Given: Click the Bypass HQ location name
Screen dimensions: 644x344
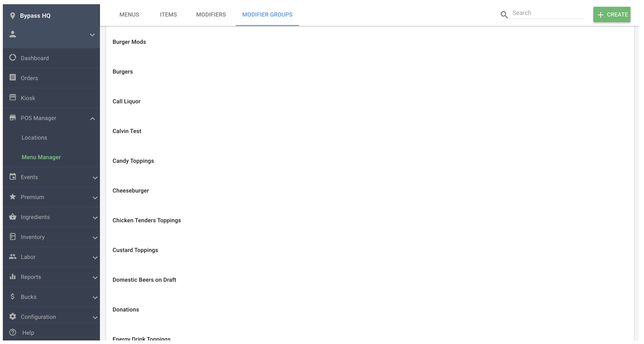Looking at the screenshot, I should 35,16.
